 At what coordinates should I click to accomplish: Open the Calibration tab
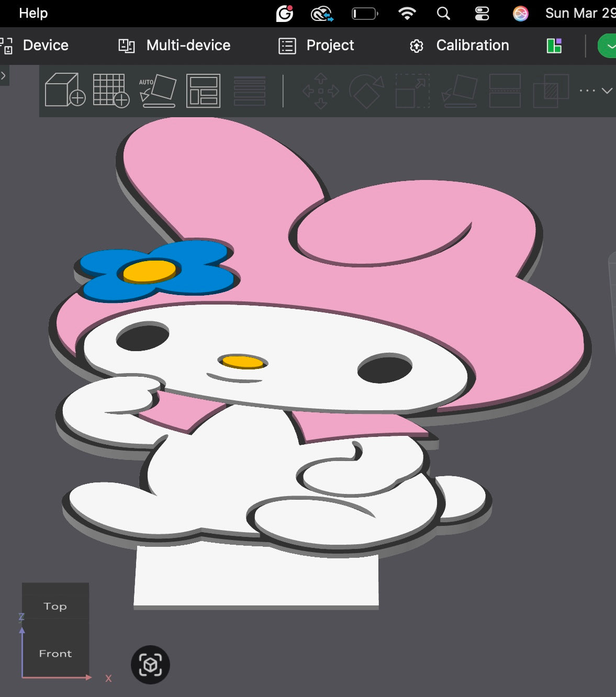point(459,46)
